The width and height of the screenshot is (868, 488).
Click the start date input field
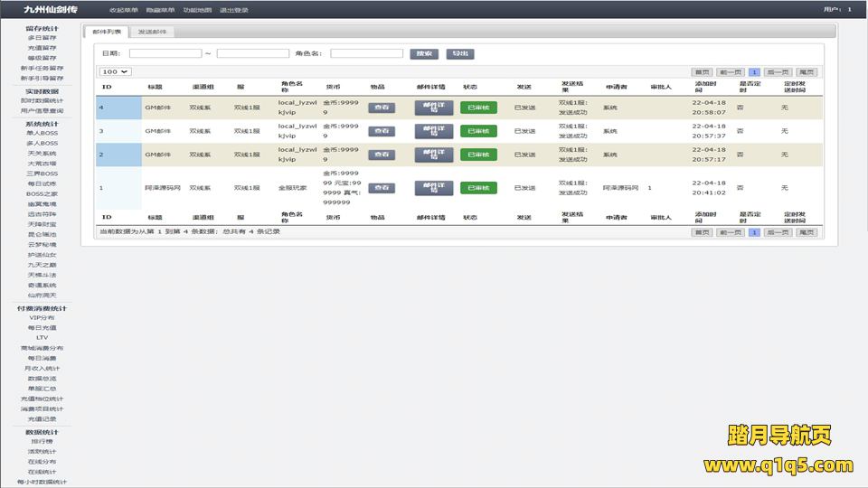click(x=165, y=53)
